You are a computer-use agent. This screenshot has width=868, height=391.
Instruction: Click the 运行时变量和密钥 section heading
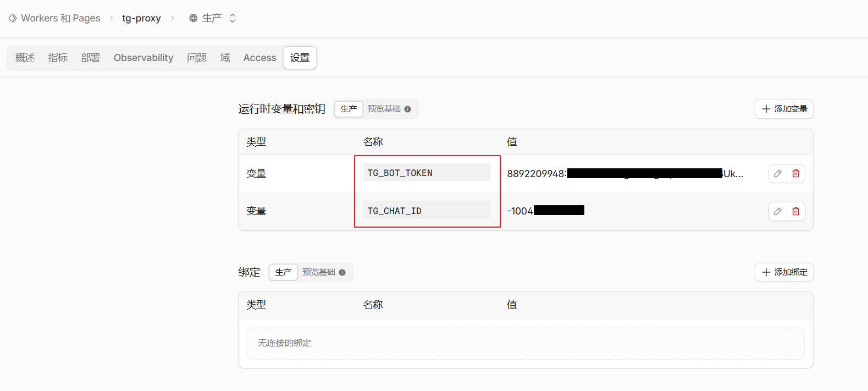(281, 109)
